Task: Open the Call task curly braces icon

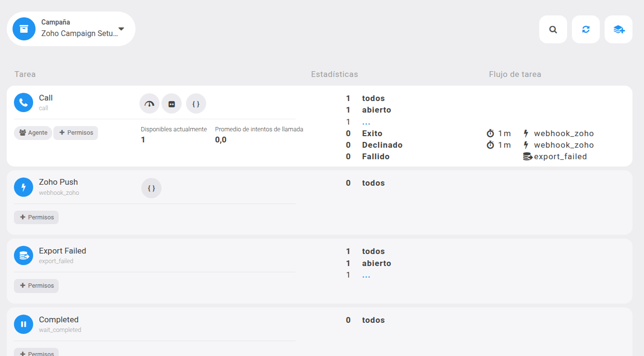Action: pyautogui.click(x=196, y=103)
